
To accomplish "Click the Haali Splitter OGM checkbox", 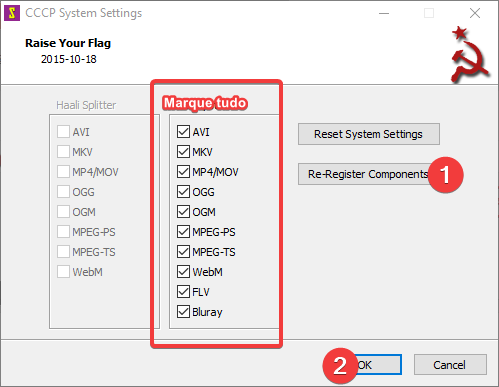I will click(63, 212).
